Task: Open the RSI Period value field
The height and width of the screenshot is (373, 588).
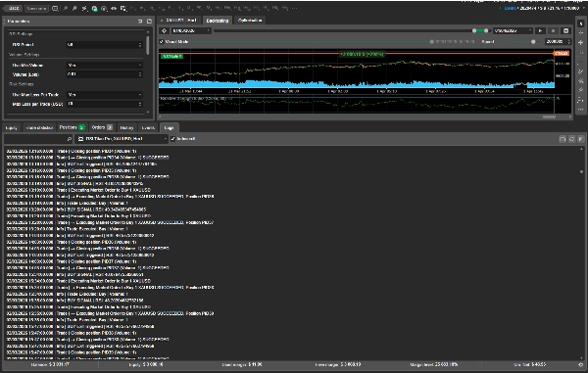Action: pos(104,45)
